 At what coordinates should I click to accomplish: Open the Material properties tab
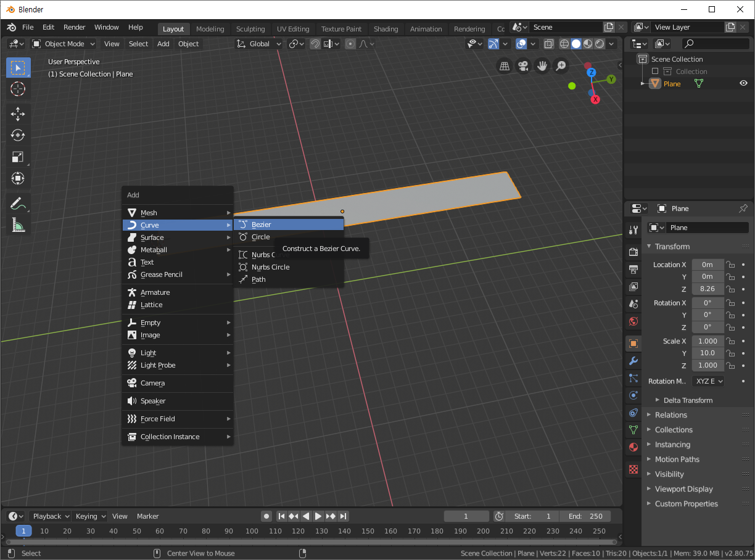633,447
